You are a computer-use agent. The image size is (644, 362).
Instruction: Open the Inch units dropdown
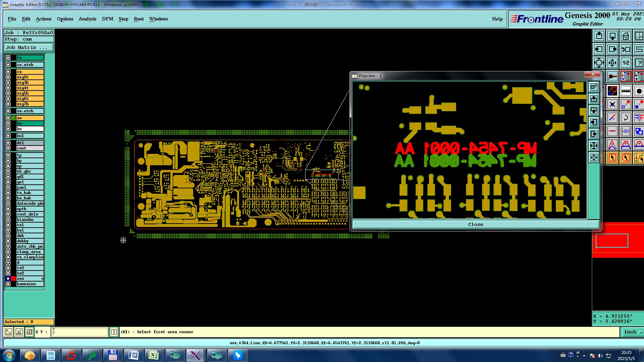click(632, 332)
